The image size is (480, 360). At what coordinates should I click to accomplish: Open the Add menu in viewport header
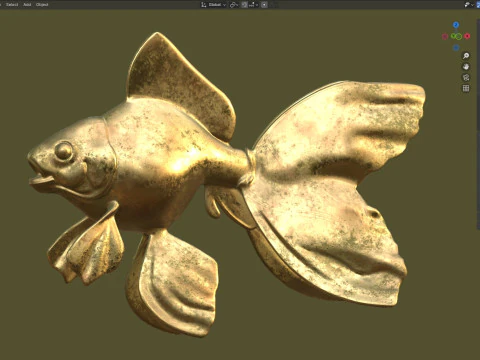[27, 5]
